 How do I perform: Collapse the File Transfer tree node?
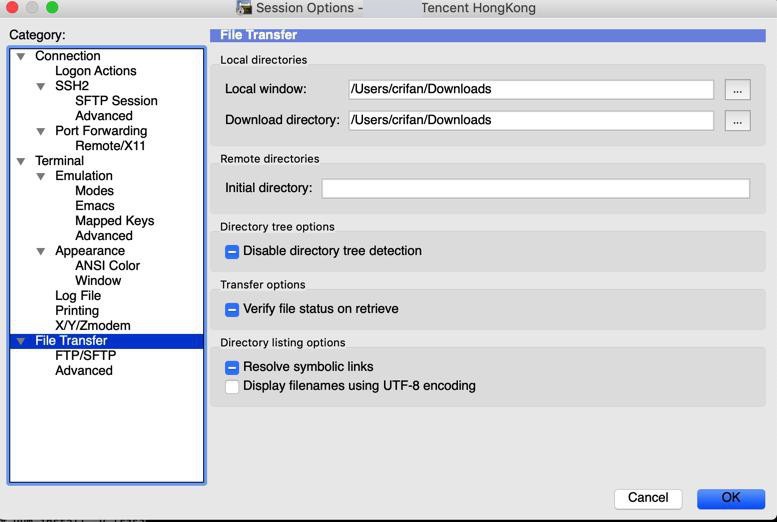pyautogui.click(x=21, y=341)
